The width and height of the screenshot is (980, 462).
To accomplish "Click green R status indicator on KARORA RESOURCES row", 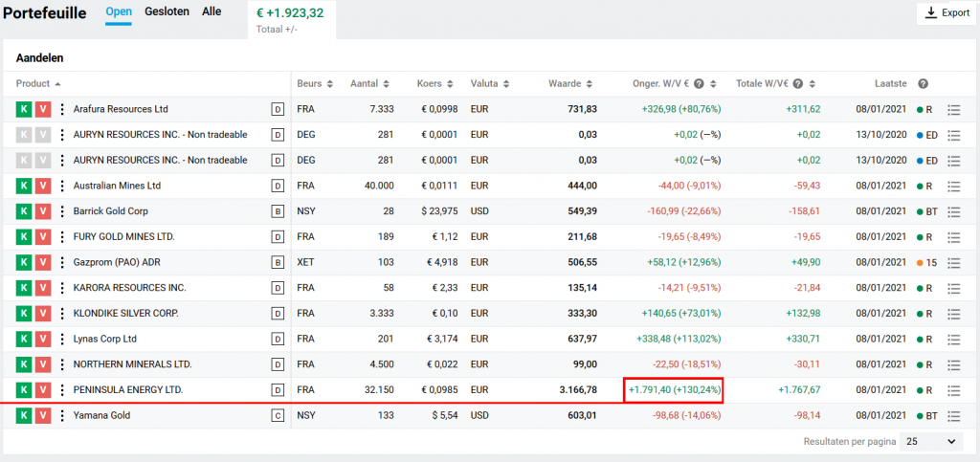I will point(924,289).
